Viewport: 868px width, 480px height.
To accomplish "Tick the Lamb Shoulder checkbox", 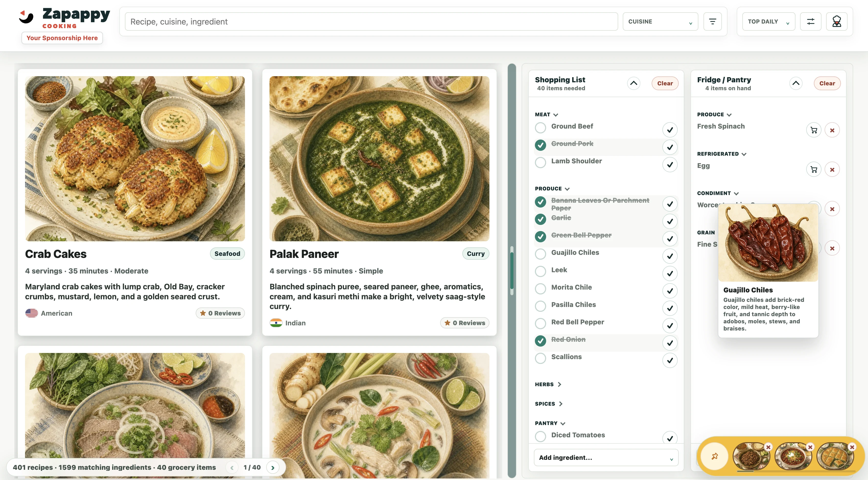I will [541, 163].
